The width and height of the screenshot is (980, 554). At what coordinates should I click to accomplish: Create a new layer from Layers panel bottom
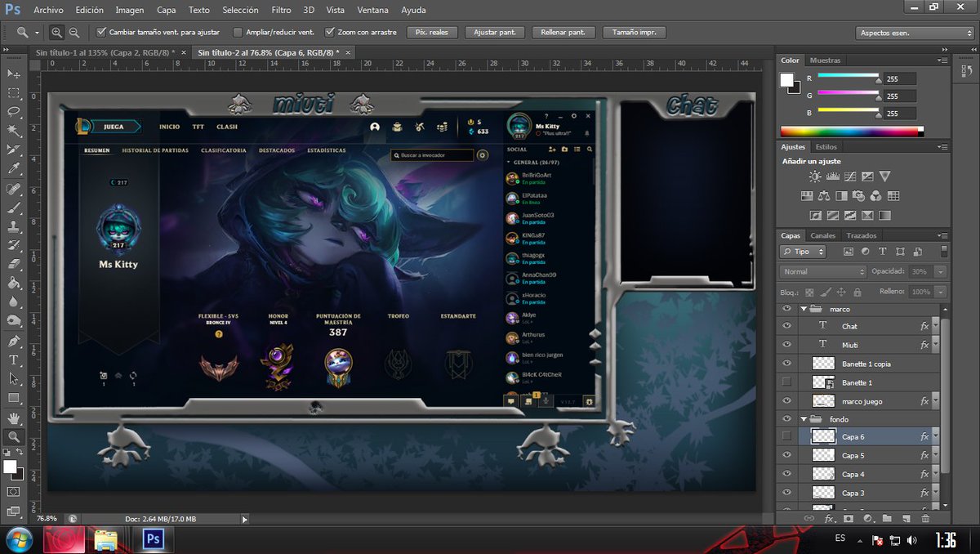[x=906, y=518]
